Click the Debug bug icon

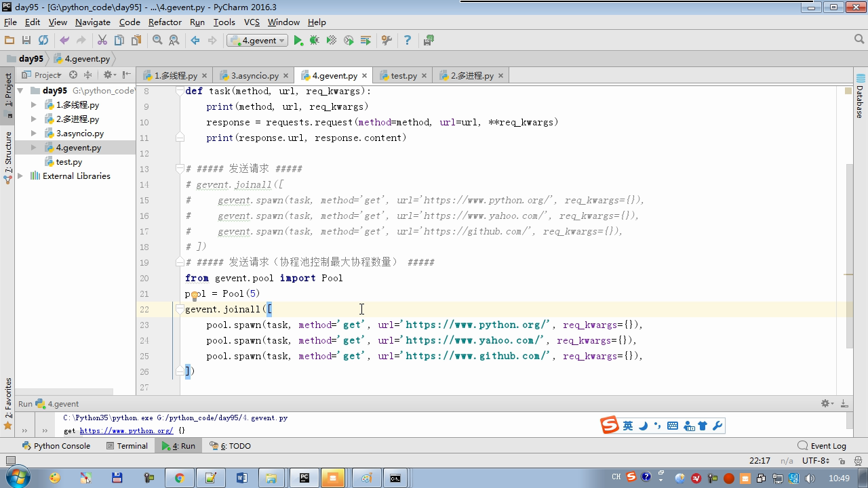pos(315,41)
